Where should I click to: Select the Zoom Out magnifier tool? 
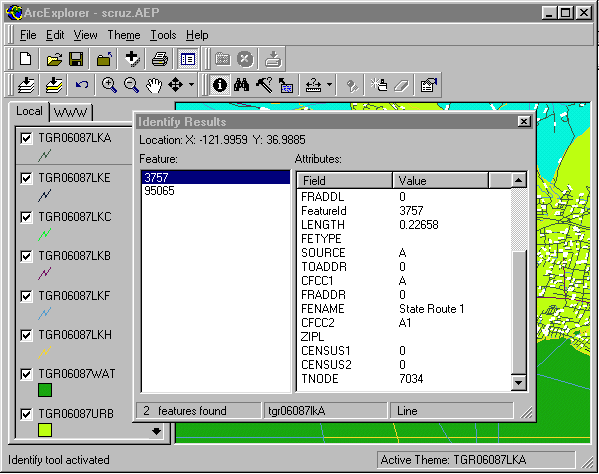(x=131, y=85)
